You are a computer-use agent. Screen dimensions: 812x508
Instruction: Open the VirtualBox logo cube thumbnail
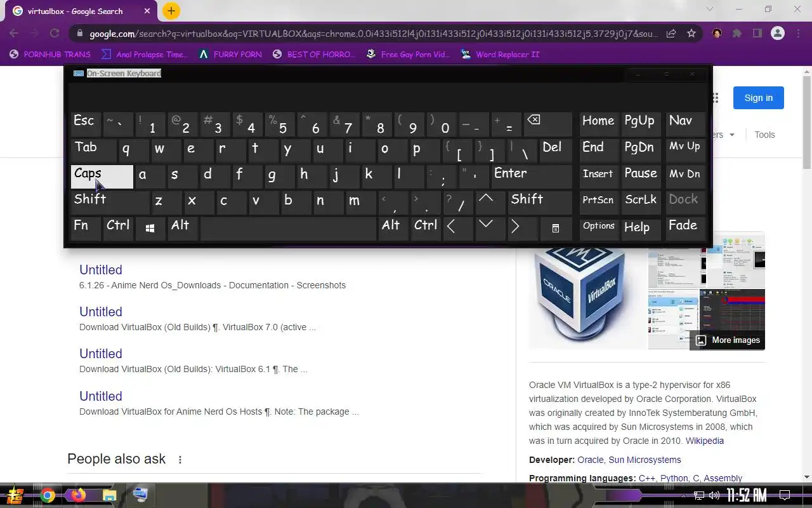coord(587,298)
